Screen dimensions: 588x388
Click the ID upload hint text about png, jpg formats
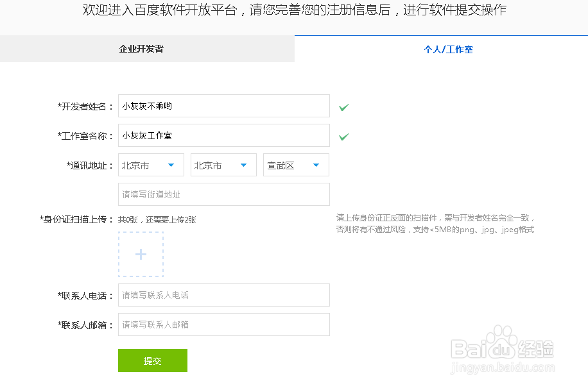point(435,224)
